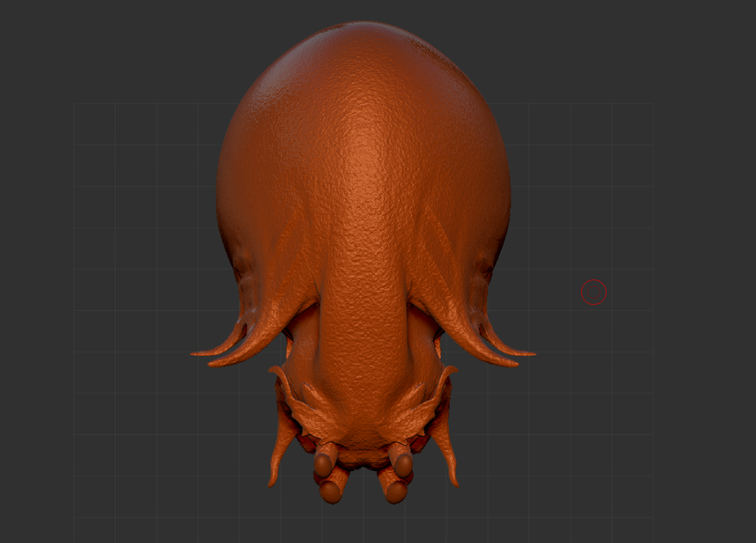Click the left edge of the dome silhouette
Viewport: 756px width, 543px height.
tap(218, 188)
